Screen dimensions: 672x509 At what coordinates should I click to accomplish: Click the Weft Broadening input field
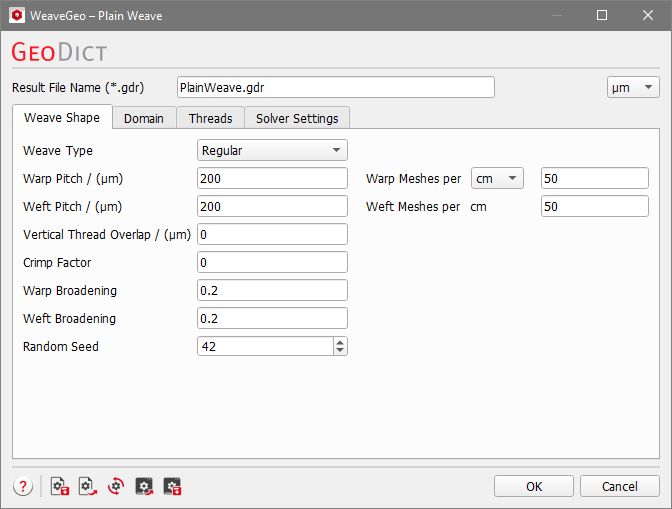[272, 318]
